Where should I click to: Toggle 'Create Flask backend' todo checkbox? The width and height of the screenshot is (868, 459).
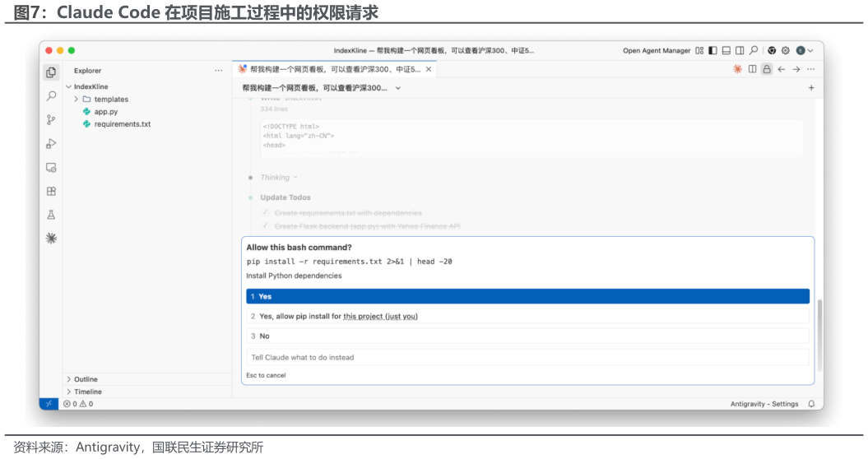[265, 226]
